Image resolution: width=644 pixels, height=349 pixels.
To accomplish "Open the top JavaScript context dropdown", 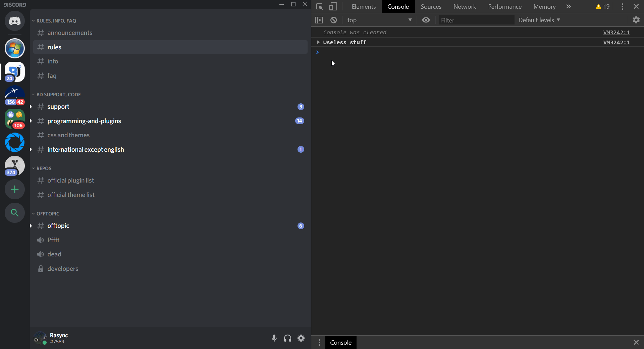I will point(380,20).
